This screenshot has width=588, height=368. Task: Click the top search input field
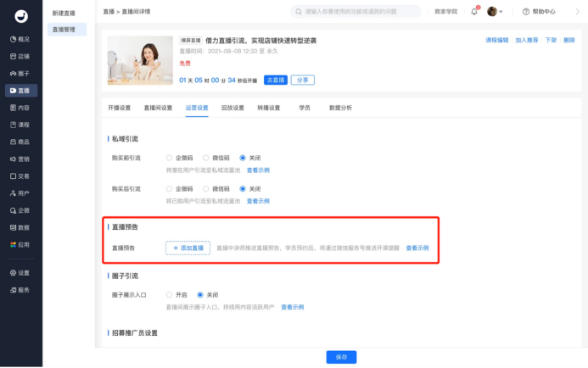point(355,11)
